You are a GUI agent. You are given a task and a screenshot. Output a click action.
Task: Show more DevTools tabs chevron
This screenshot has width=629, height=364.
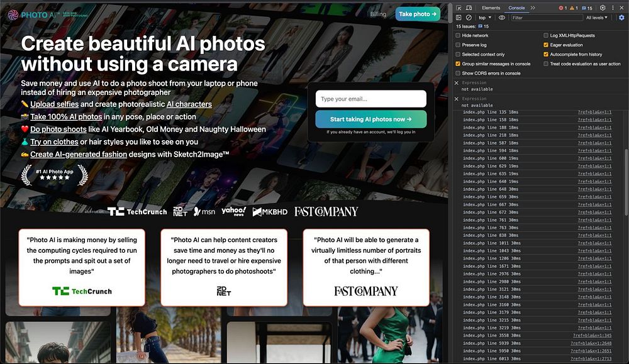(x=533, y=8)
